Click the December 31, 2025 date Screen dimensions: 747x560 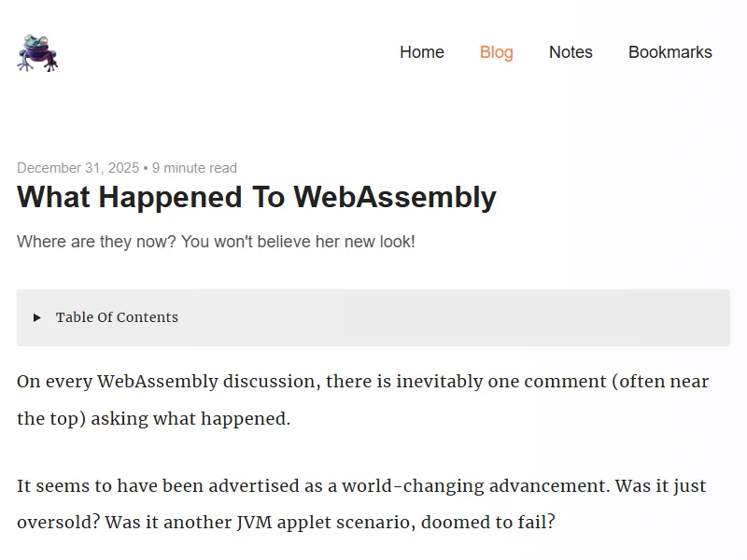[x=78, y=168]
